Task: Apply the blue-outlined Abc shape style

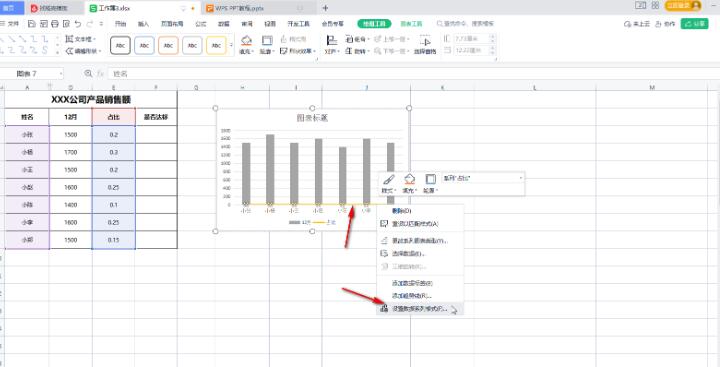Action: tap(144, 45)
